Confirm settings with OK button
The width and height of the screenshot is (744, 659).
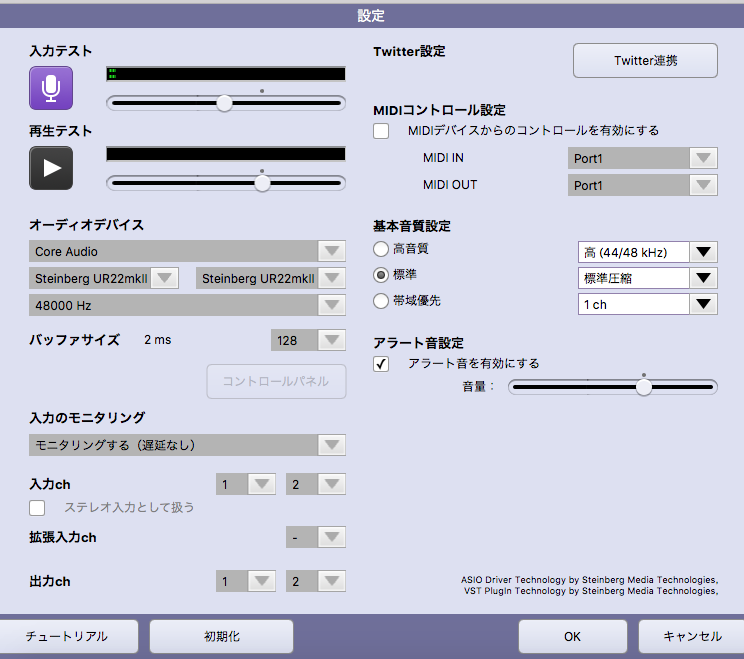tap(573, 636)
